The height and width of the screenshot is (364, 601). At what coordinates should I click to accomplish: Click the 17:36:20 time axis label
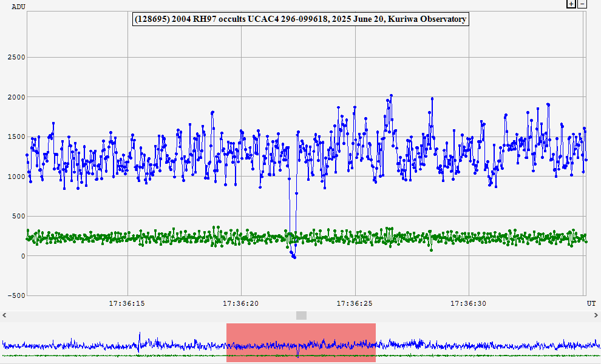[x=241, y=303]
